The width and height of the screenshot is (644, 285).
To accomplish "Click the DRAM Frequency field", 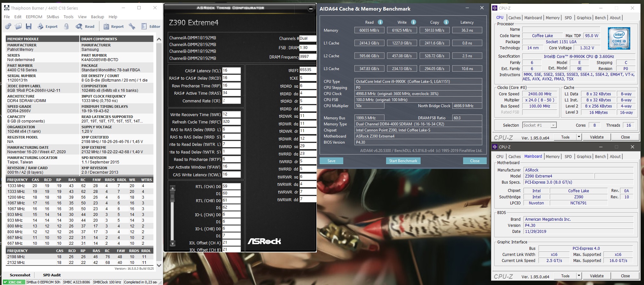I will pyautogui.click(x=308, y=57).
